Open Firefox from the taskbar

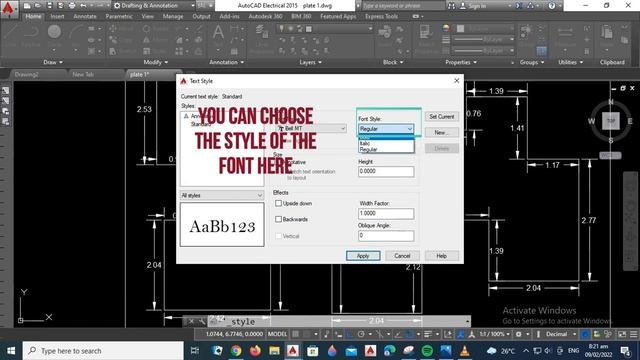(255, 351)
